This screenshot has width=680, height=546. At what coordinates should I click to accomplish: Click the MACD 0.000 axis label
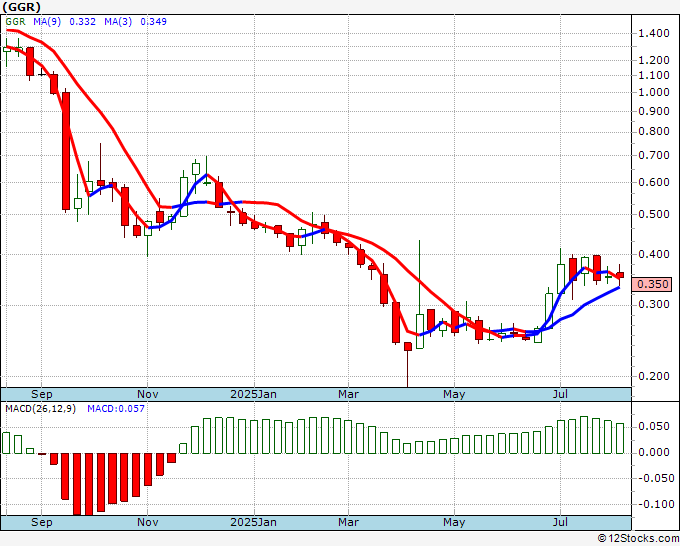[654, 453]
